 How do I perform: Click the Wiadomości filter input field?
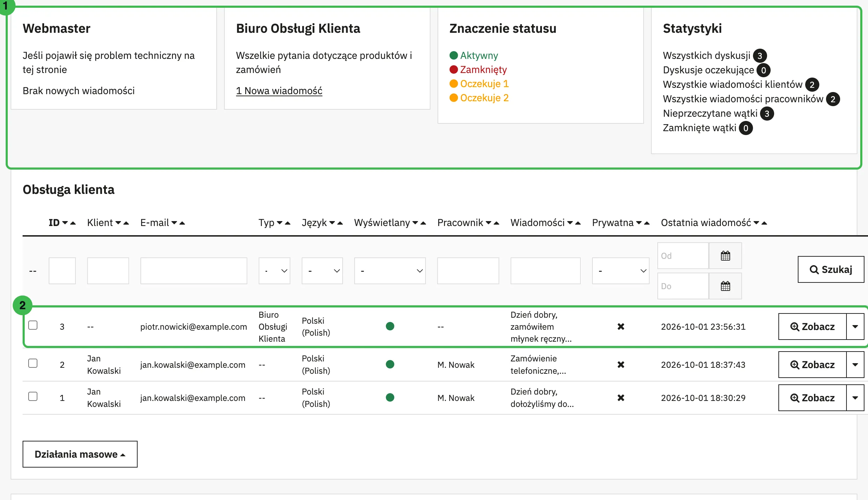point(545,271)
